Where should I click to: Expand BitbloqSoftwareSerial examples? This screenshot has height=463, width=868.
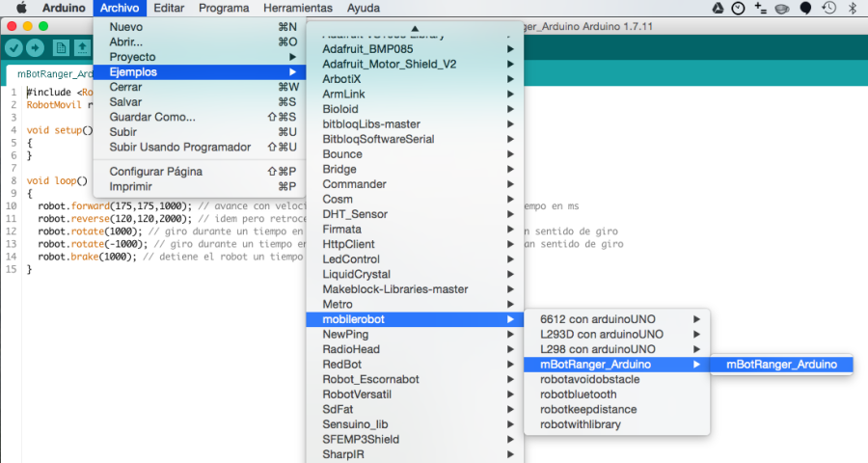[x=415, y=139]
